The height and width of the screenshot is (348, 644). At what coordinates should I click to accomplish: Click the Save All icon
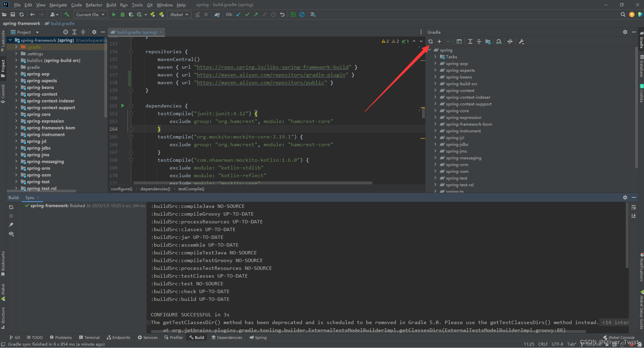click(13, 14)
